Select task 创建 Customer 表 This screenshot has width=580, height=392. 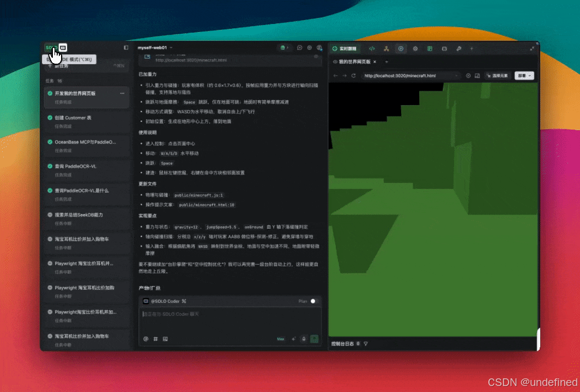[x=87, y=121]
